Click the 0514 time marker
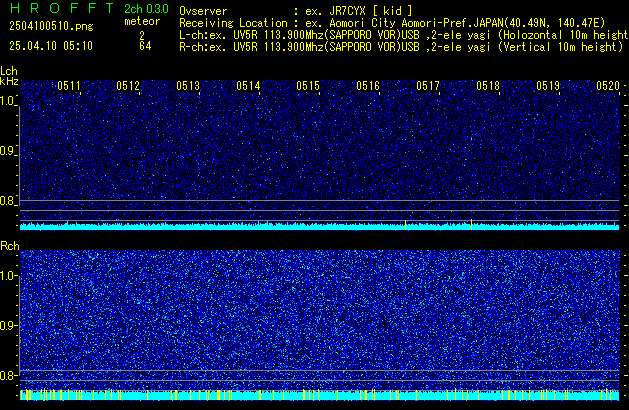Screen dimensions: 629x410 click(248, 86)
